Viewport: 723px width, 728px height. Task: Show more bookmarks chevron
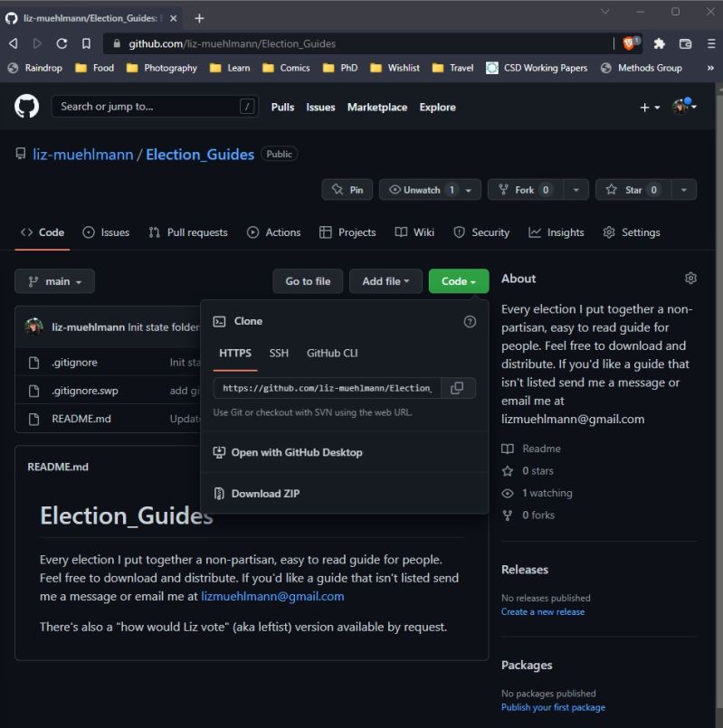[x=710, y=68]
